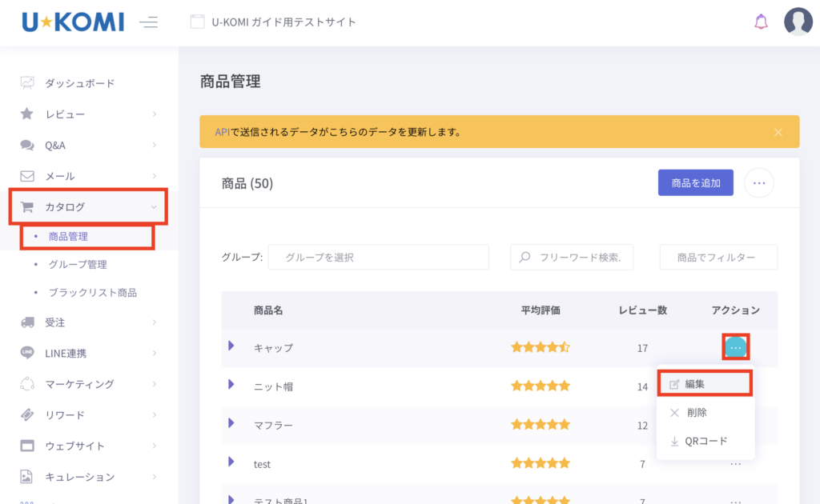Open the user profile avatar

[798, 22]
